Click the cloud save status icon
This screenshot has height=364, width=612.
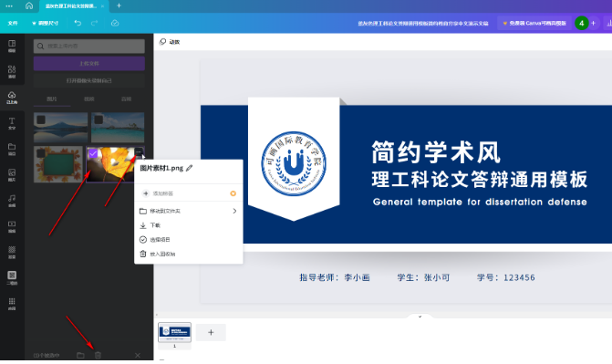(x=115, y=23)
